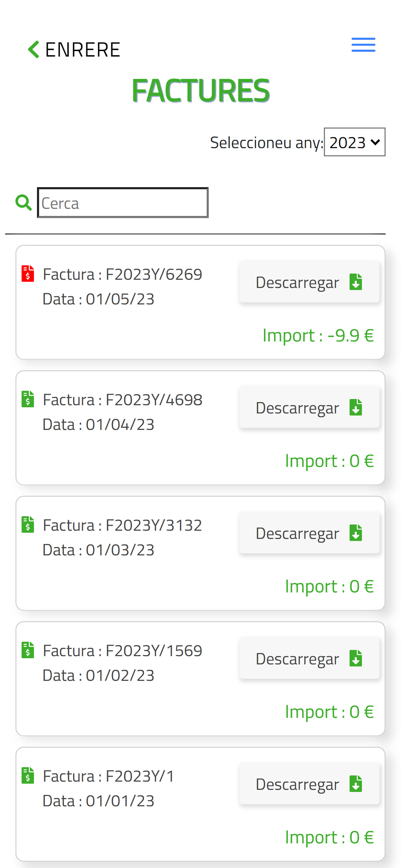Image resolution: width=401 pixels, height=868 pixels.
Task: Select invoice card dated 01/02/23
Action: tap(200, 679)
